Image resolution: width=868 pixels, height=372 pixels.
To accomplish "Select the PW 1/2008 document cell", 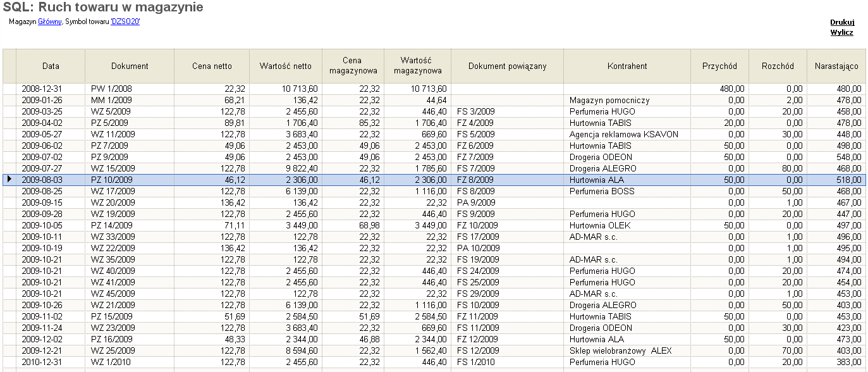I will [x=130, y=89].
